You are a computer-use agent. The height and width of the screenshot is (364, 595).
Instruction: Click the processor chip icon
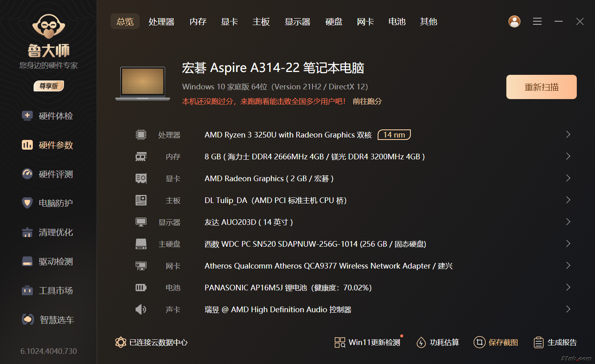tap(141, 135)
